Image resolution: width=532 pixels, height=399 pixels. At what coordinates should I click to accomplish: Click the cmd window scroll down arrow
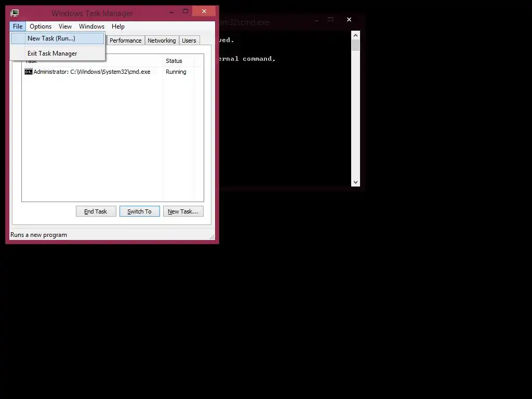[355, 182]
